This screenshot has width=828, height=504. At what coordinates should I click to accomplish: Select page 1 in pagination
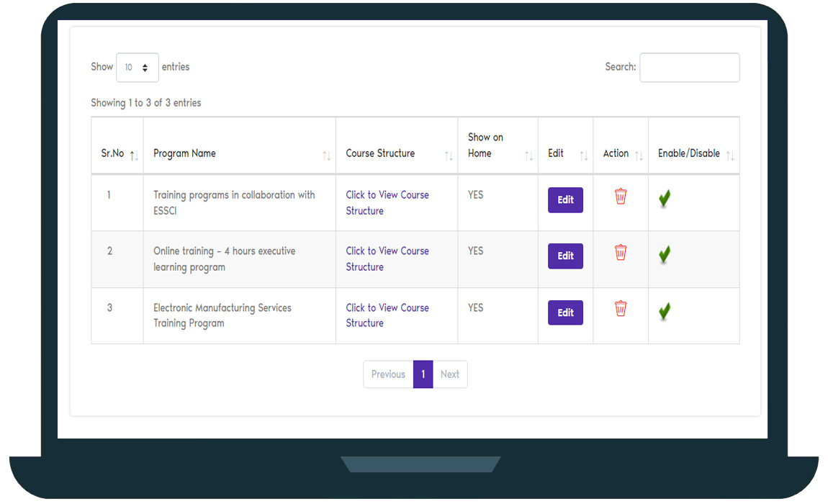coord(423,374)
